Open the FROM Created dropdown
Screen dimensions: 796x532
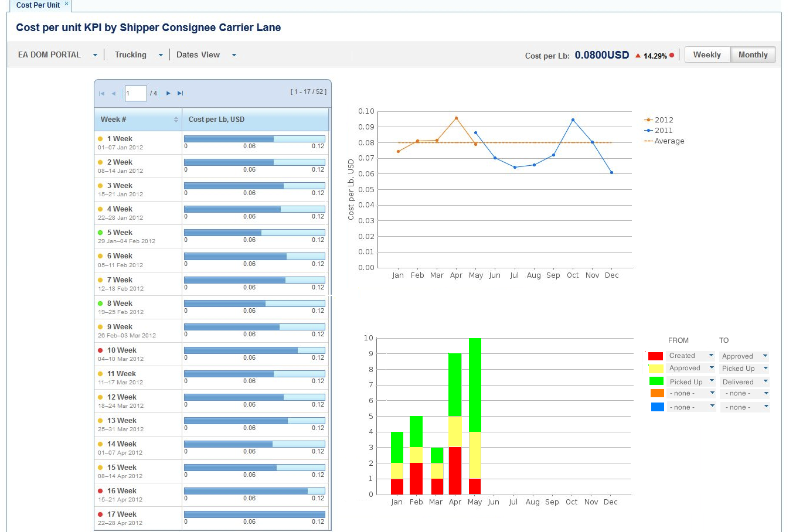tap(691, 356)
